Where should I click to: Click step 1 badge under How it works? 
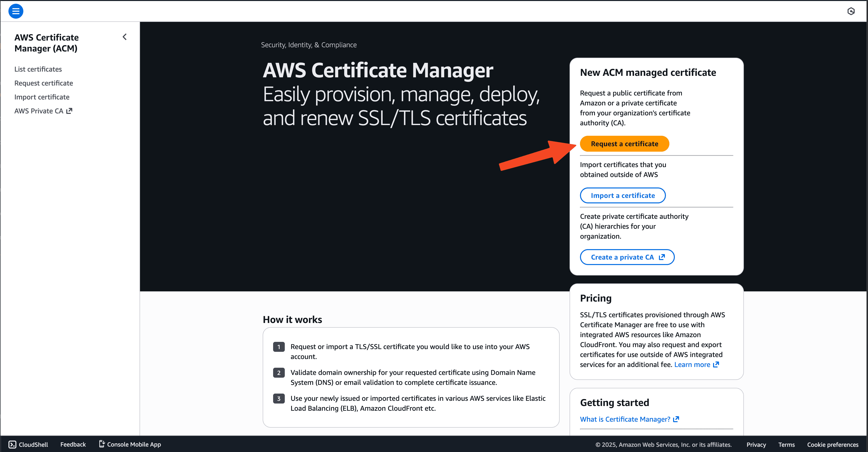click(279, 346)
